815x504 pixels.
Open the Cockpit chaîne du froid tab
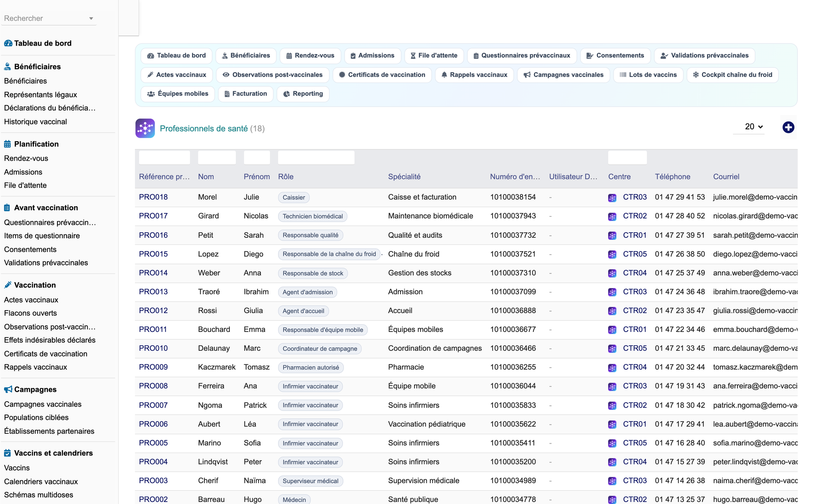click(732, 75)
